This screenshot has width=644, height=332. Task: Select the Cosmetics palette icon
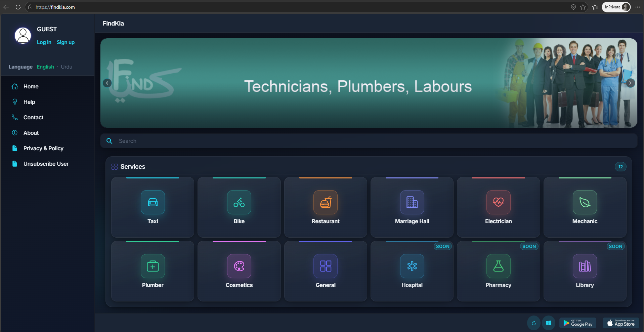pyautogui.click(x=239, y=266)
